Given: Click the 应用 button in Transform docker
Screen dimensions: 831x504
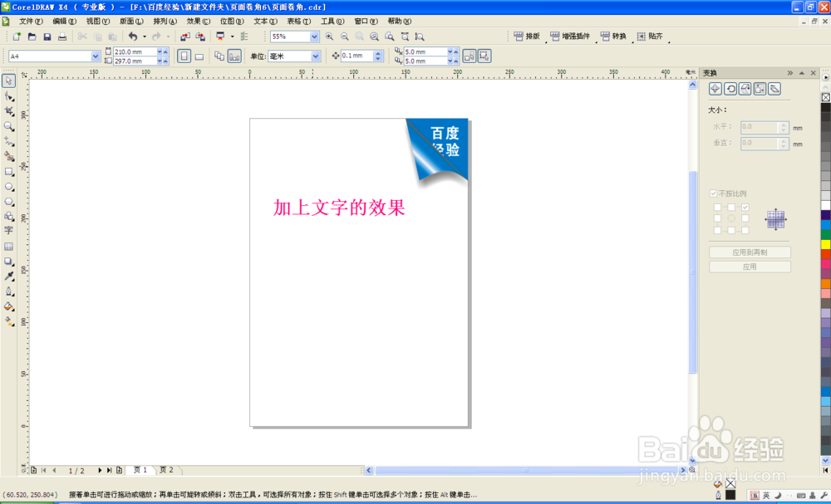Looking at the screenshot, I should click(749, 266).
